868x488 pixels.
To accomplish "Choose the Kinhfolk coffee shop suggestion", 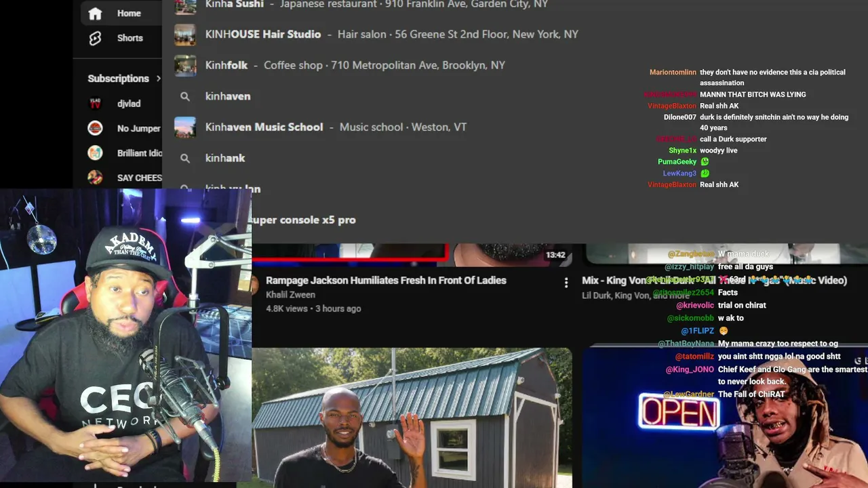I will (x=355, y=65).
